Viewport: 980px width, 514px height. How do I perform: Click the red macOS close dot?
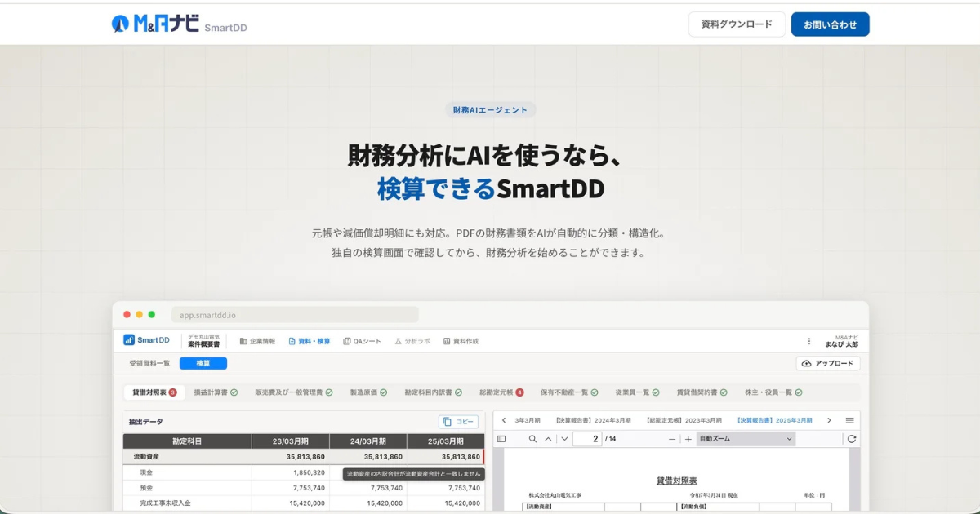[127, 314]
